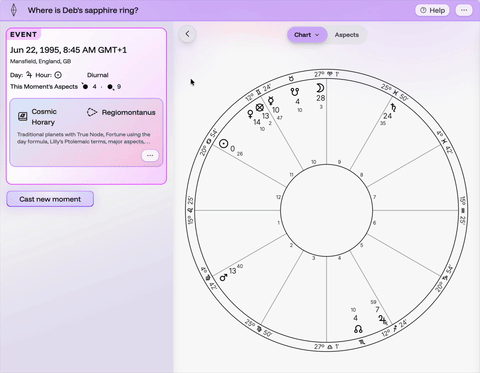The image size is (480, 373).
Task: Click the app logo icon beside the question title
Action: coord(14,10)
